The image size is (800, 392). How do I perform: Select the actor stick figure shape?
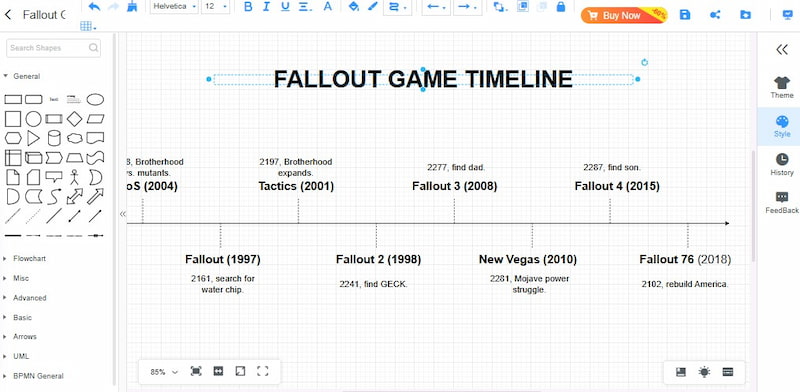tap(74, 177)
